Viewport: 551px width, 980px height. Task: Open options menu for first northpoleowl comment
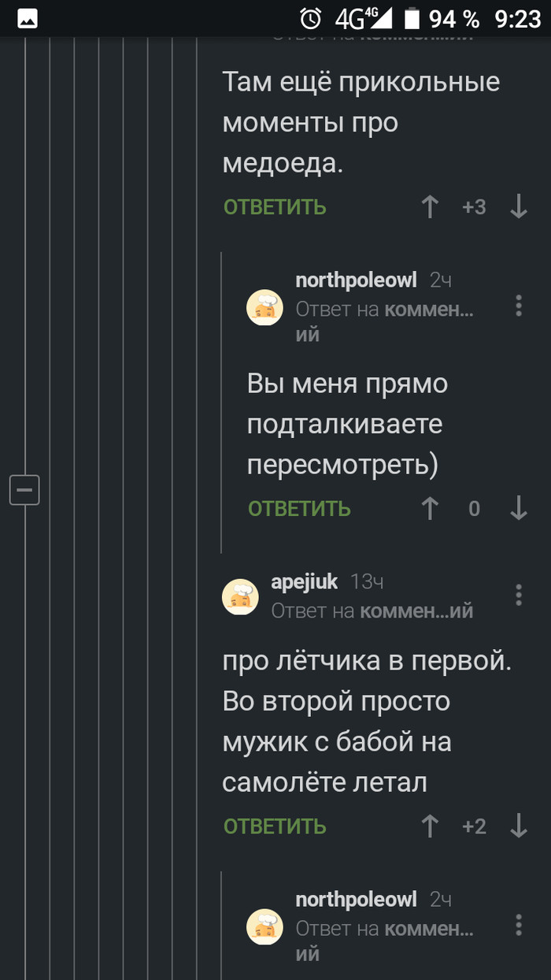[518, 306]
